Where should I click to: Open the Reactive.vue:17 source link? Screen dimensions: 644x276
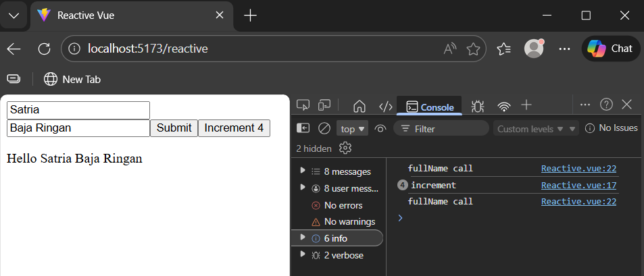pyautogui.click(x=578, y=185)
